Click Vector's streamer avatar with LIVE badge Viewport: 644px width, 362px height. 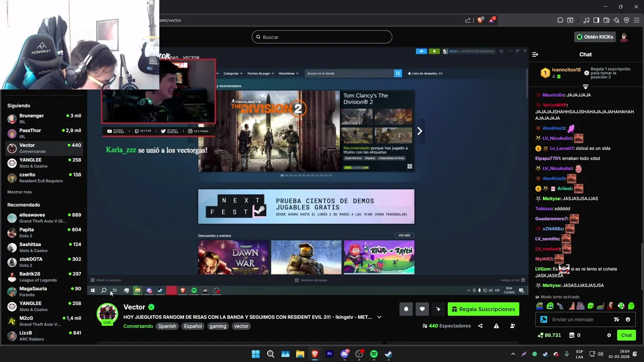[107, 315]
